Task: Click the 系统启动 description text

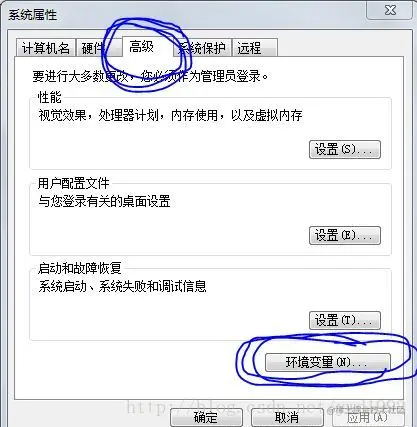Action: 122,286
